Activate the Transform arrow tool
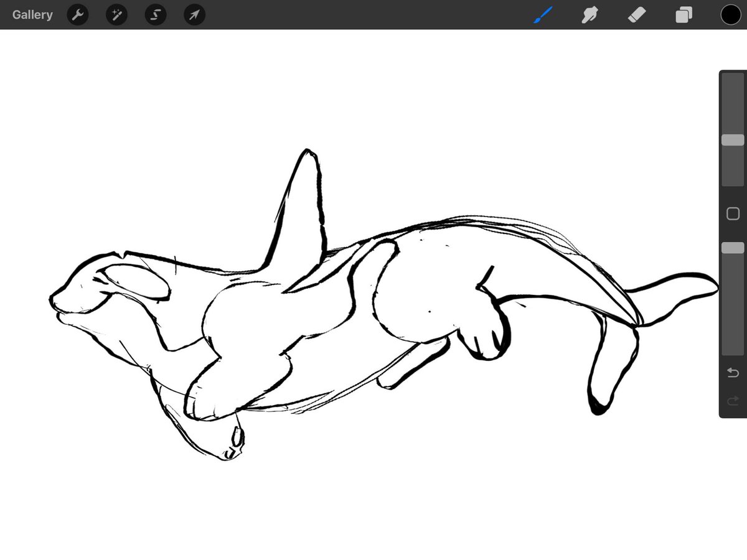This screenshot has height=560, width=747. pos(195,15)
